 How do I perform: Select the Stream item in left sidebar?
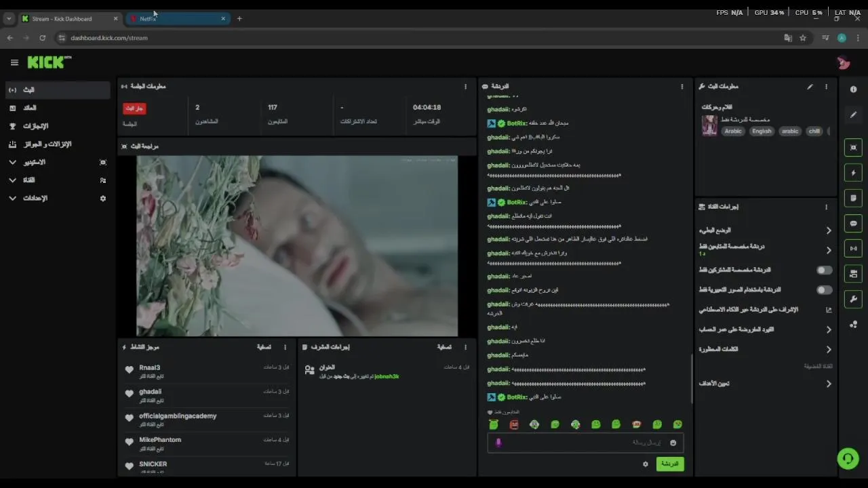(58, 90)
